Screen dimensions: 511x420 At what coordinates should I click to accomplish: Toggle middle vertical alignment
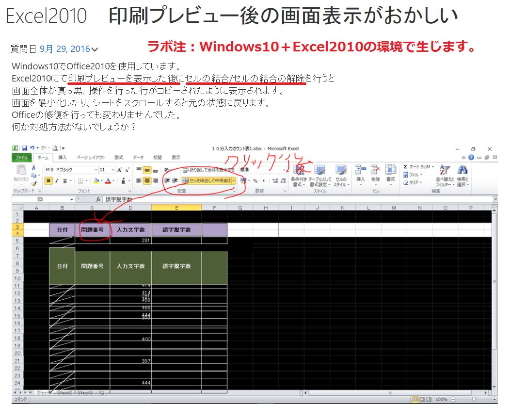[147, 170]
